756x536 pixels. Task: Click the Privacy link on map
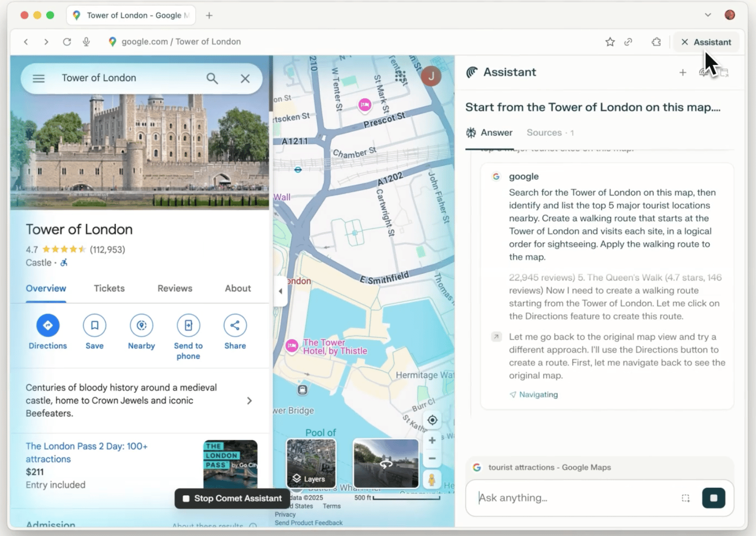tap(285, 515)
